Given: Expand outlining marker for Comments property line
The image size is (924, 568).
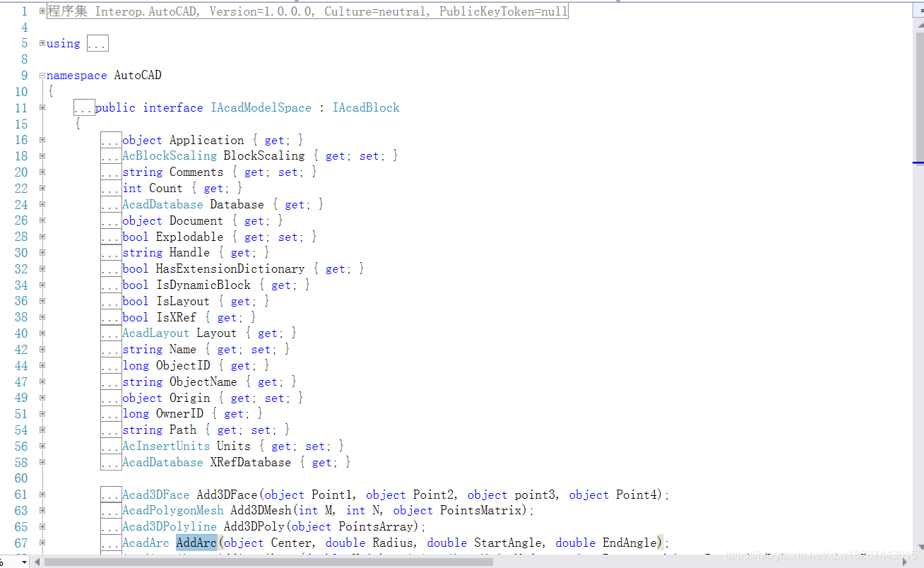Looking at the screenshot, I should [42, 172].
